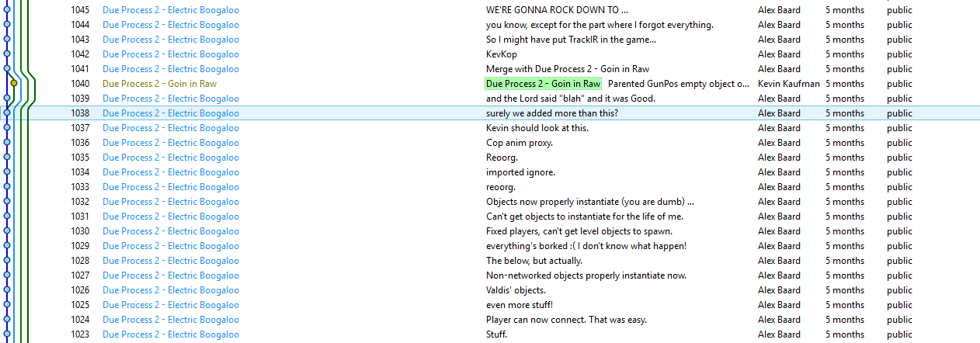Select 'Objects now properly instantiate (you are dumb) ...'
980x343 pixels.
click(x=590, y=202)
